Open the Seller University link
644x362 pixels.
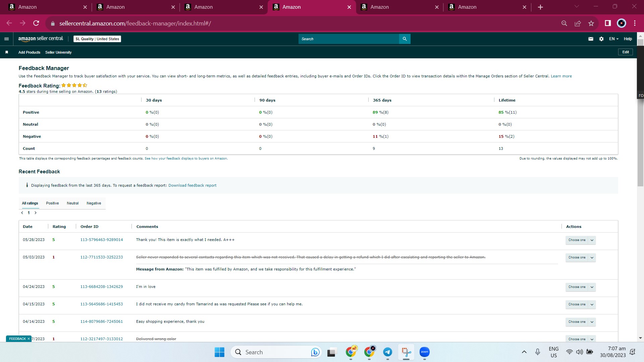click(58, 52)
